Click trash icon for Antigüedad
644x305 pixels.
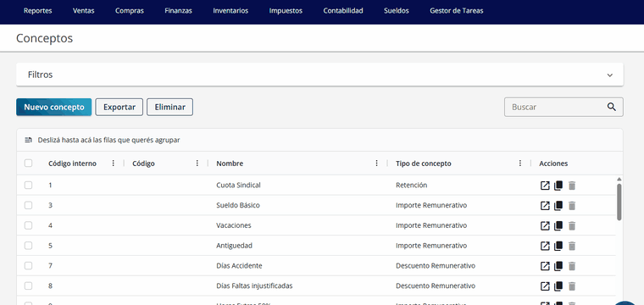(572, 246)
